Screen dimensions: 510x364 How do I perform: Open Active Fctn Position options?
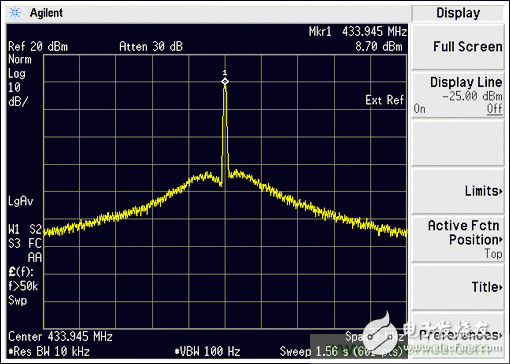(x=458, y=239)
